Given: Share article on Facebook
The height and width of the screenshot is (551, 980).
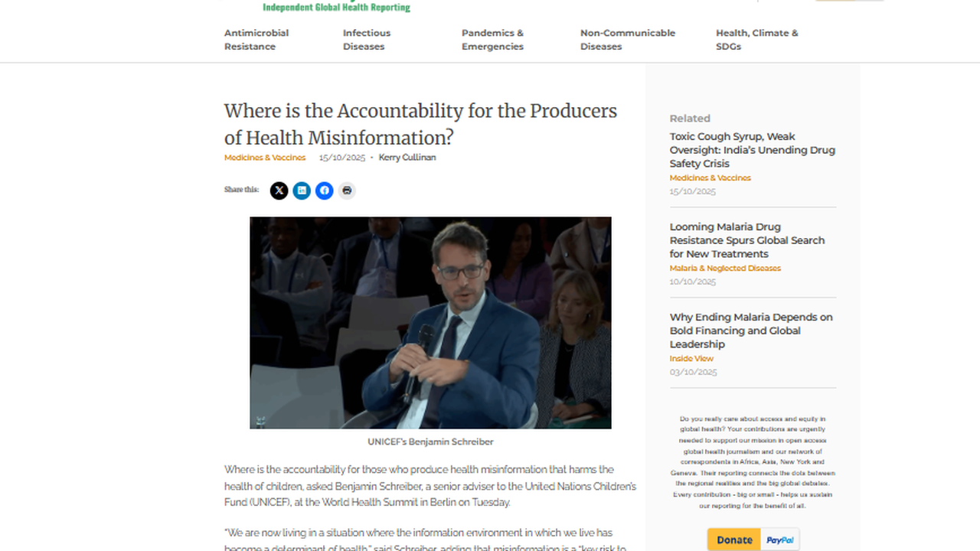Looking at the screenshot, I should click(325, 191).
